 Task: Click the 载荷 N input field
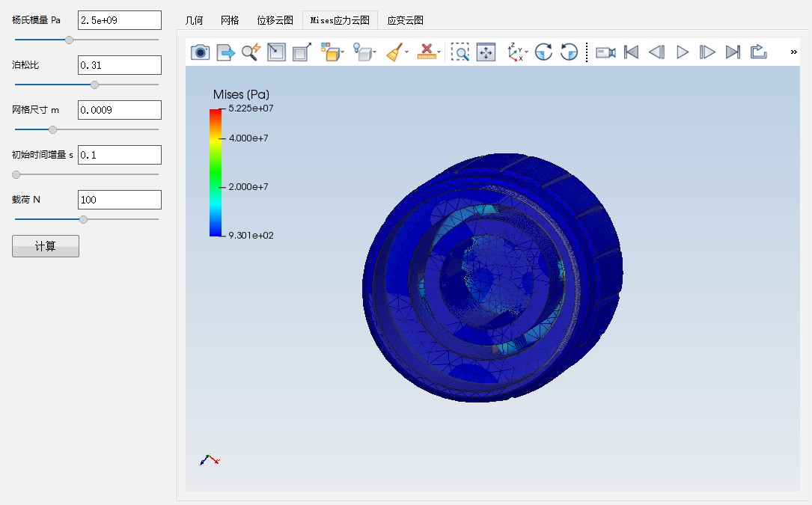120,200
